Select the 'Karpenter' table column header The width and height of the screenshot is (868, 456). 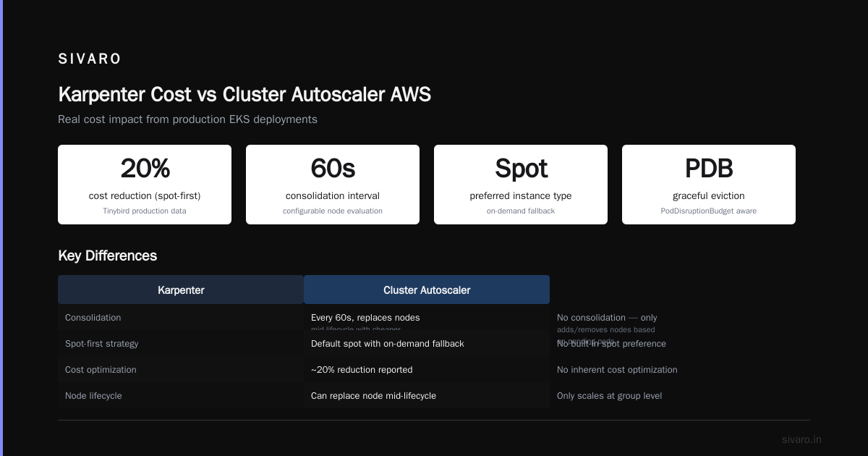click(181, 290)
